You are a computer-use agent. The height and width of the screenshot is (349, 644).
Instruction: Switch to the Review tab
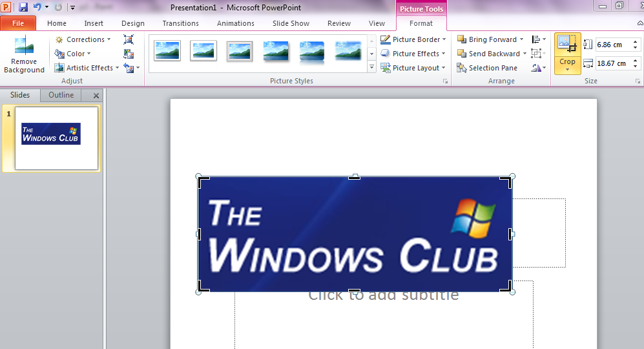coord(339,23)
